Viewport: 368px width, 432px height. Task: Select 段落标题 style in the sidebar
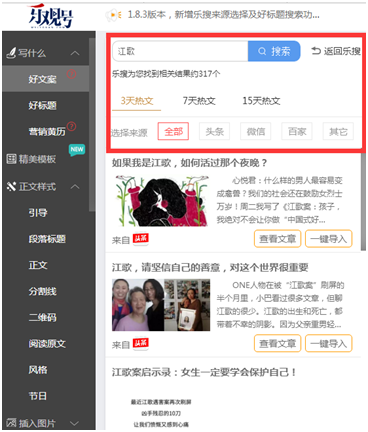point(47,239)
